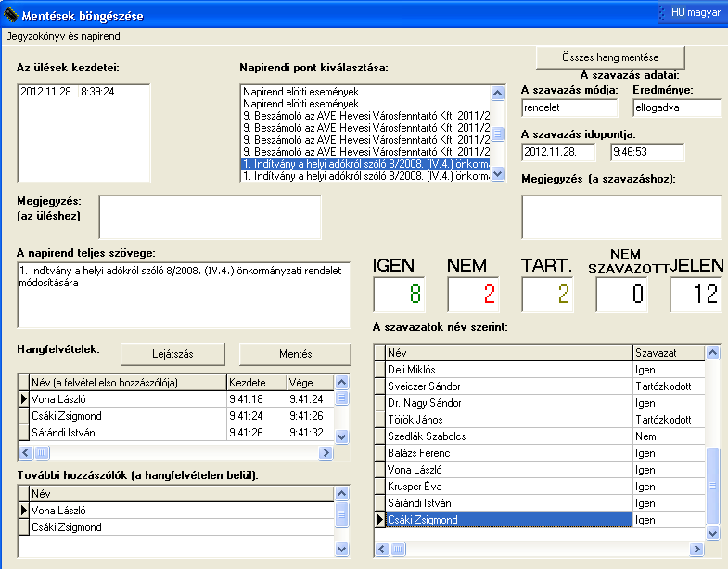Image resolution: width=728 pixels, height=569 pixels.
Task: Click the Eredménye field 'elfogadva'
Action: pyautogui.click(x=677, y=107)
